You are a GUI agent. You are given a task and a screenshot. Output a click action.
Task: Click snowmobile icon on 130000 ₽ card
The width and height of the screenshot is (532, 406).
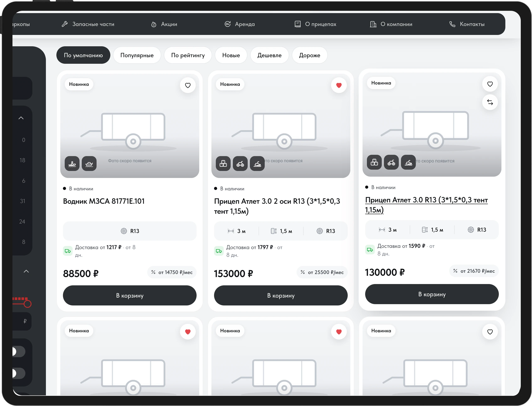click(x=408, y=162)
